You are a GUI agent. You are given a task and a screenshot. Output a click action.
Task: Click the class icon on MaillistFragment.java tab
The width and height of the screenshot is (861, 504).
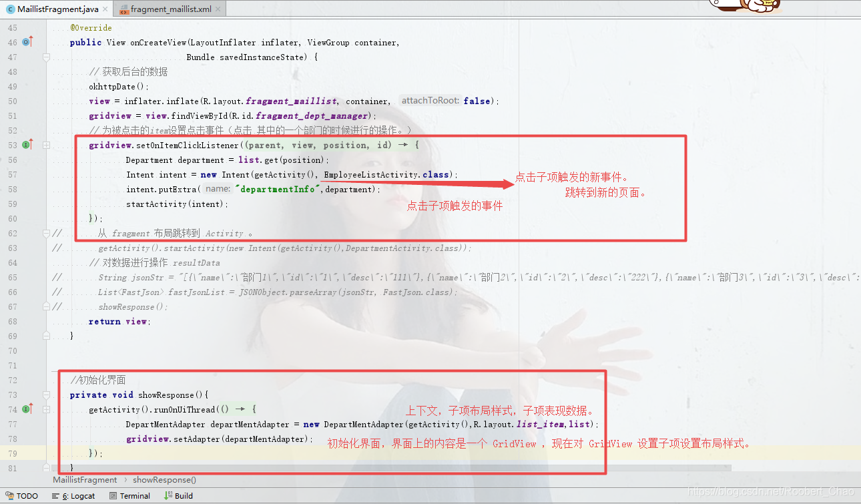10,9
